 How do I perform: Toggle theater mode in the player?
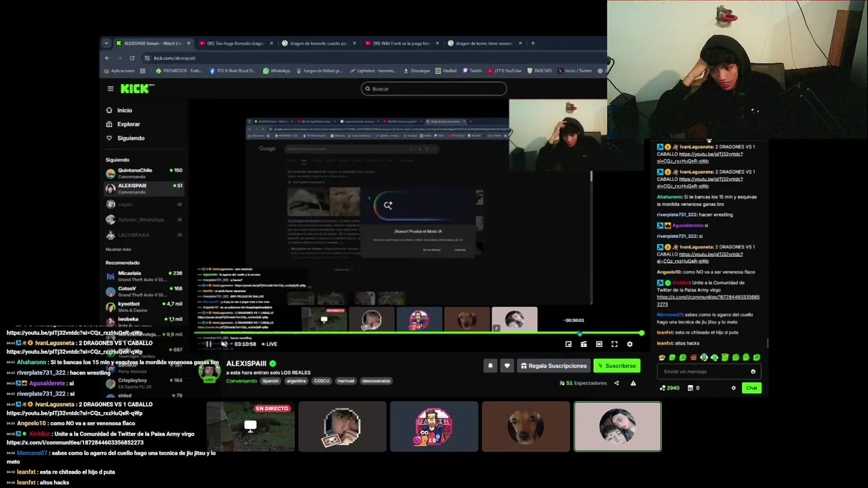tap(599, 344)
